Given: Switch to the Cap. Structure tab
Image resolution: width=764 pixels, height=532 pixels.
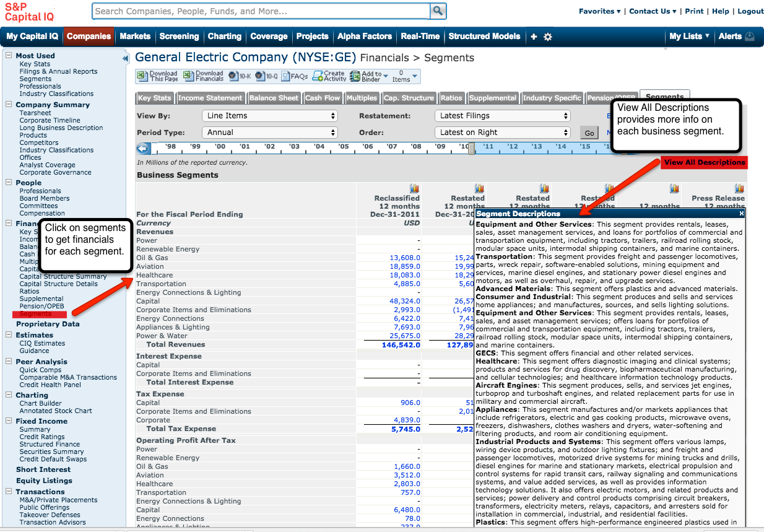Looking at the screenshot, I should pyautogui.click(x=409, y=98).
